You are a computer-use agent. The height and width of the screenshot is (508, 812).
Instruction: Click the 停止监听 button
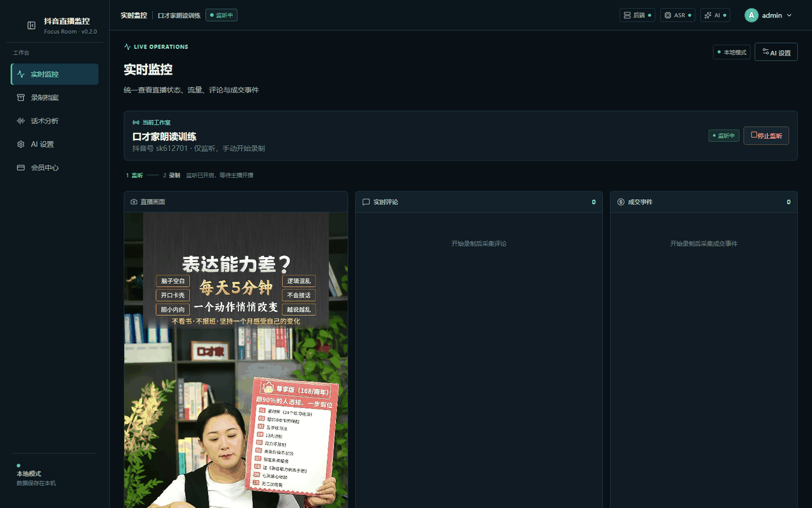click(766, 135)
